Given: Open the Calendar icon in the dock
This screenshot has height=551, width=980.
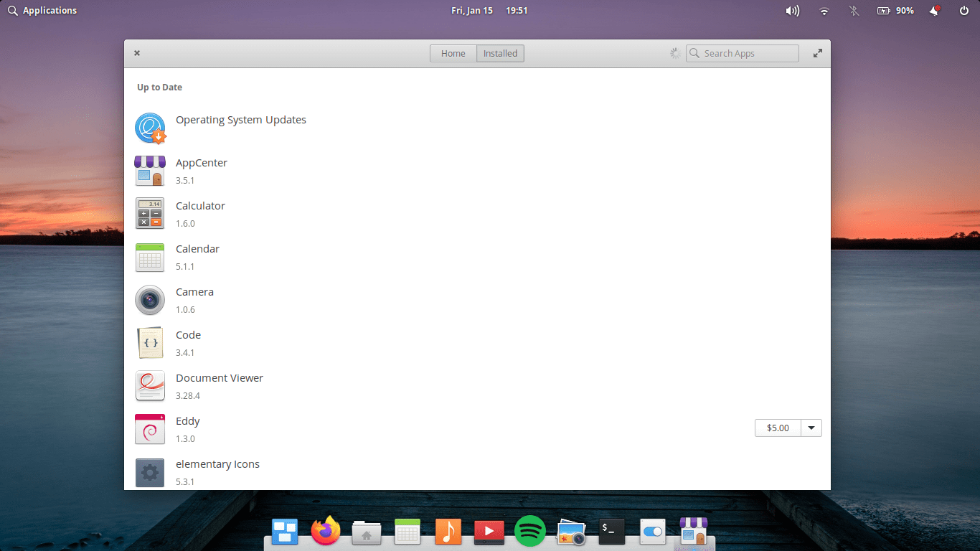Looking at the screenshot, I should tap(407, 532).
